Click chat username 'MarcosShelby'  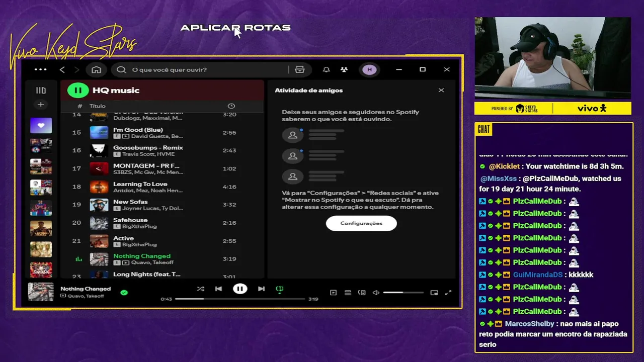(x=530, y=324)
